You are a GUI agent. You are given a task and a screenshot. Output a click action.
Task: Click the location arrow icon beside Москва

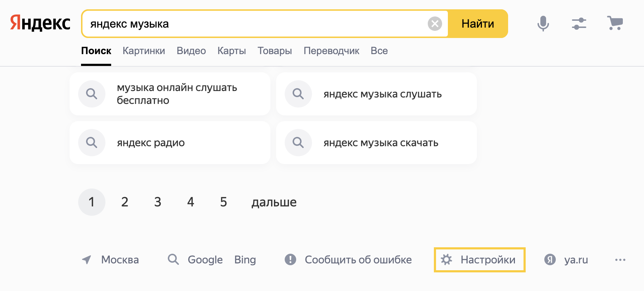(86, 259)
